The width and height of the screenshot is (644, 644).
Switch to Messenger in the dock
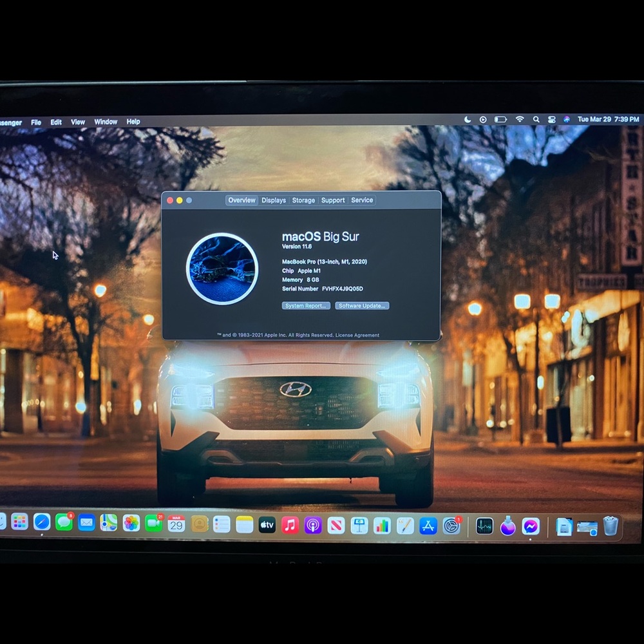531,527
